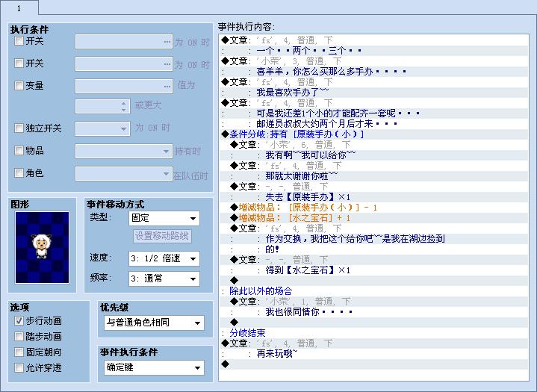This screenshot has width=537, height=392.
Task: Select the line '我最喜欢手办了~~'
Action: (373, 93)
